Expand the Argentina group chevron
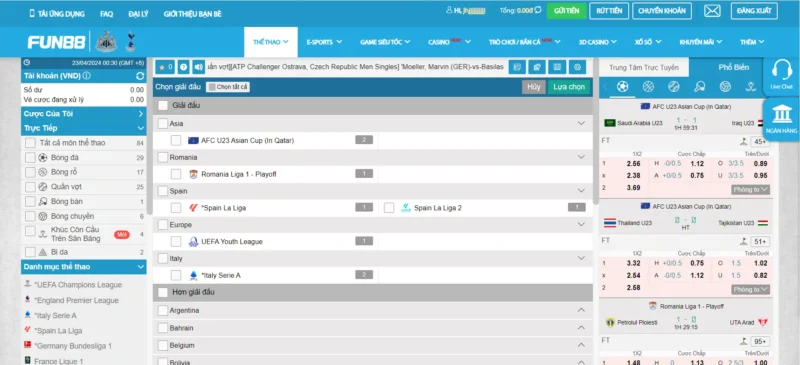 click(581, 310)
